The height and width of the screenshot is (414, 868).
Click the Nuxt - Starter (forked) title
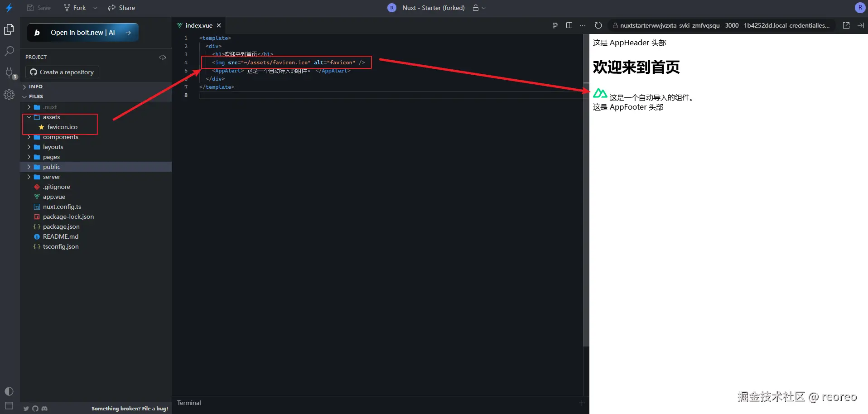click(x=434, y=8)
